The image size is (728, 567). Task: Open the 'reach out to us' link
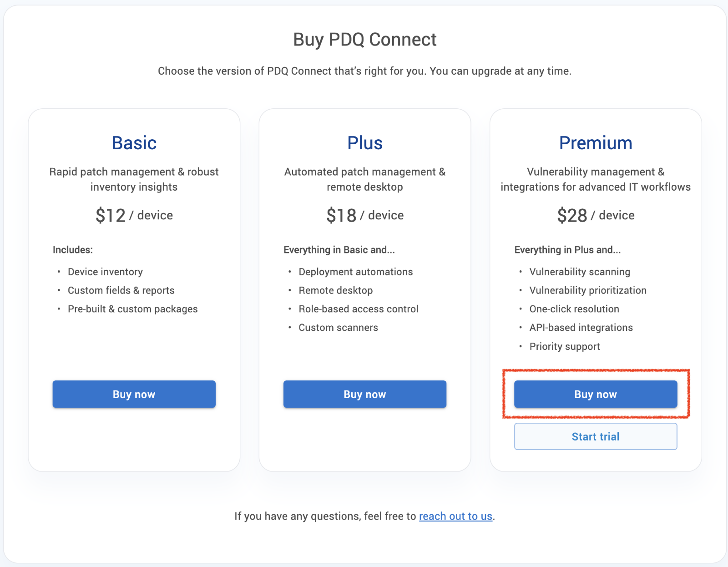(455, 516)
